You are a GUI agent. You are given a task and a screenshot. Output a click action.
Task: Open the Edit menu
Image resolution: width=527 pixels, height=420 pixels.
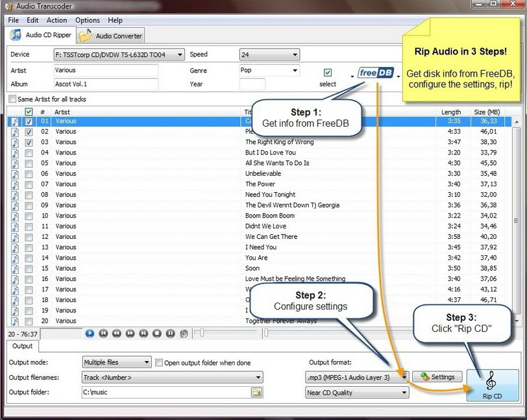pos(32,20)
